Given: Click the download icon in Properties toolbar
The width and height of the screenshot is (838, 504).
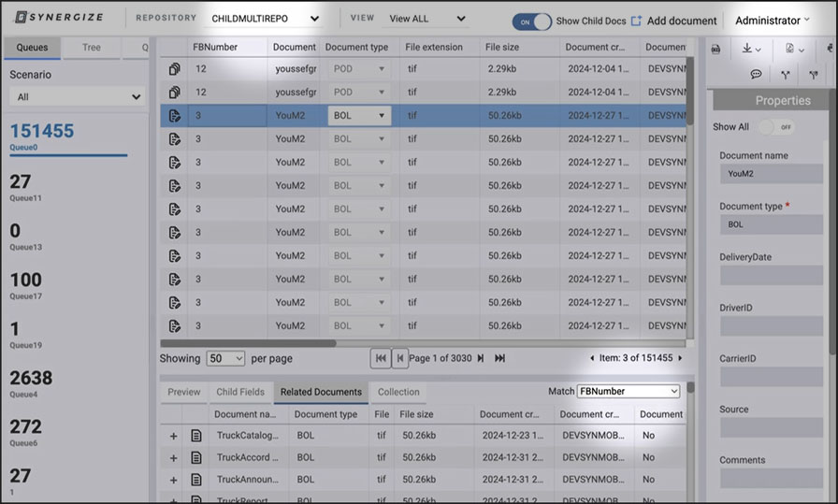Looking at the screenshot, I should click(x=750, y=49).
